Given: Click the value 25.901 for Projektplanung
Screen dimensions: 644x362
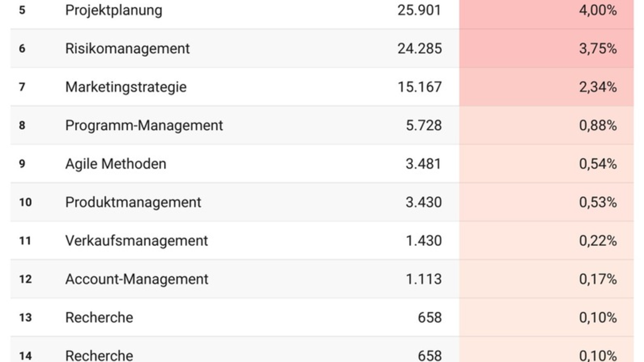Looking at the screenshot, I should [x=419, y=10].
